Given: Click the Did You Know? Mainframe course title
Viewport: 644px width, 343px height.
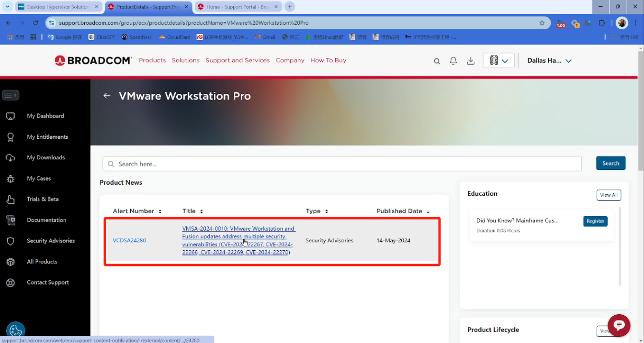Looking at the screenshot, I should 517,221.
